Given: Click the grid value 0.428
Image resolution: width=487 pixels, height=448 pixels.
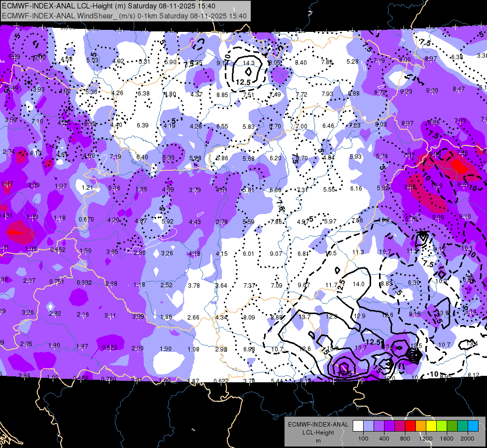Looking at the screenshot, I should pos(81,378).
